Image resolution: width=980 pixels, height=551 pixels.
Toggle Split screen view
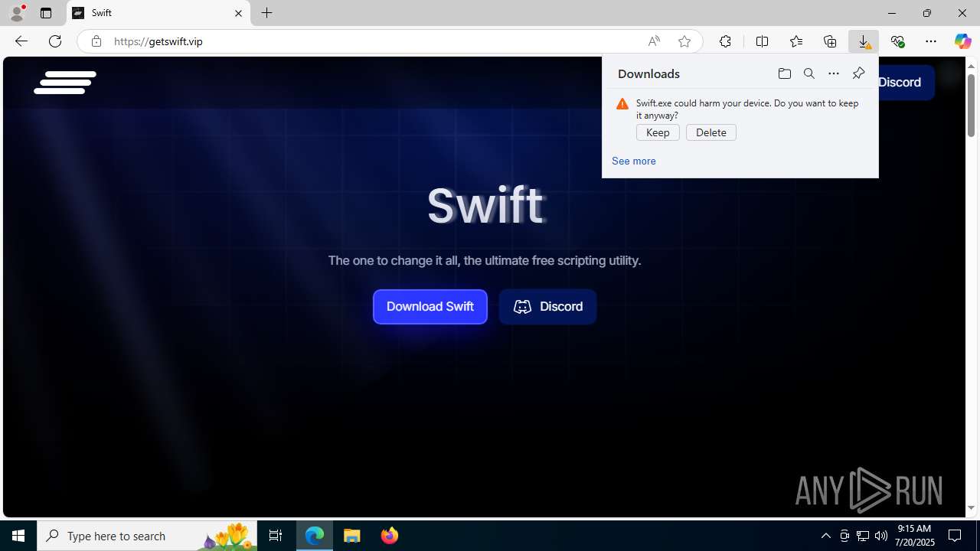coord(762,41)
